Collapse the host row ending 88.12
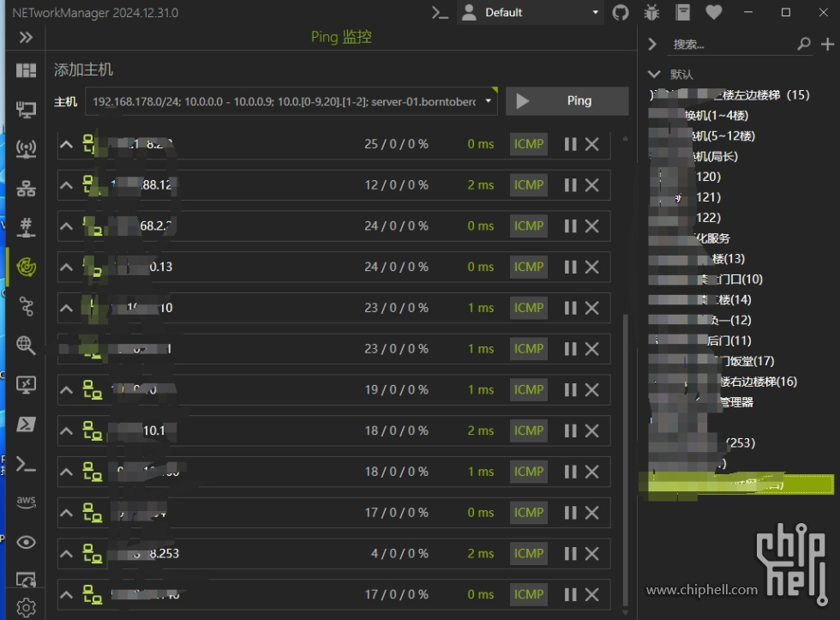This screenshot has height=620, width=840. coord(67,185)
